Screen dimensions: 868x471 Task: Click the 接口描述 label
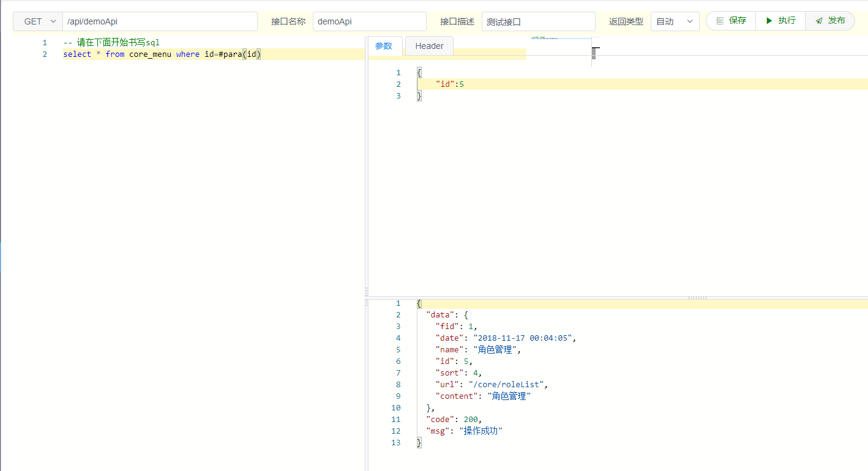tap(457, 21)
